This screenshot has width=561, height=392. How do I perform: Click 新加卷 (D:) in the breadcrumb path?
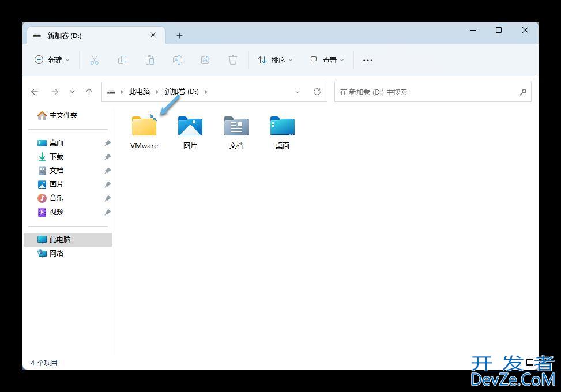point(181,92)
